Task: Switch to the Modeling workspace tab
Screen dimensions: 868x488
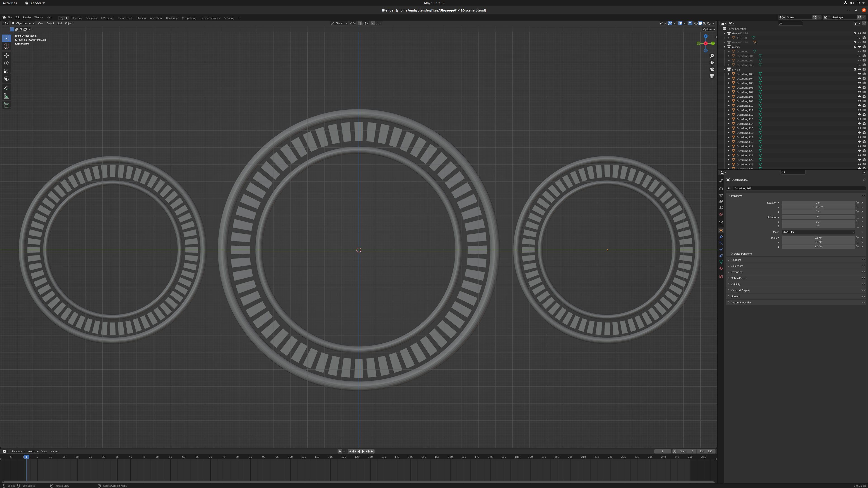Action: tap(76, 18)
